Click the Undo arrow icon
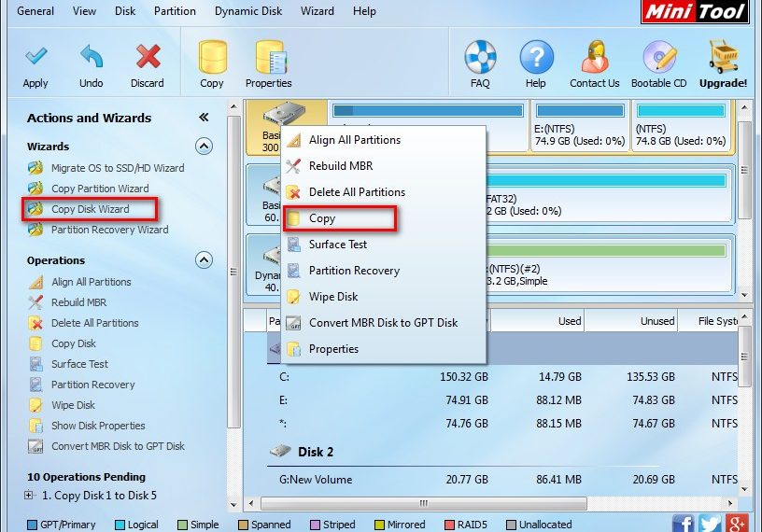This screenshot has height=532, width=762. (92, 56)
